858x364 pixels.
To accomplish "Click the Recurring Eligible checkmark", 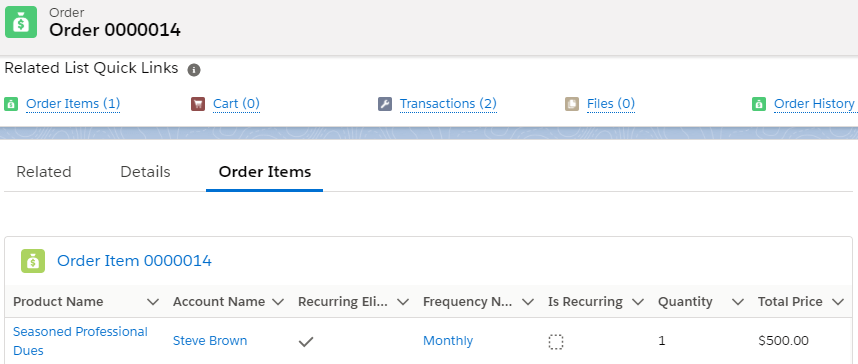I will coord(306,342).
